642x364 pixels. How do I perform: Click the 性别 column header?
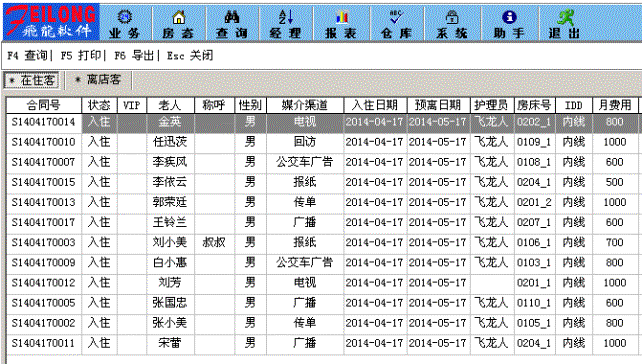coord(250,105)
